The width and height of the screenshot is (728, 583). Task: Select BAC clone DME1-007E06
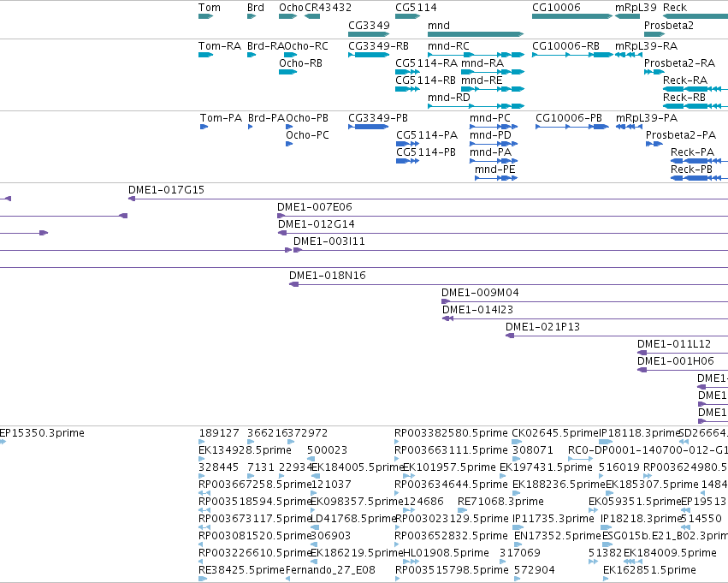tap(502, 216)
